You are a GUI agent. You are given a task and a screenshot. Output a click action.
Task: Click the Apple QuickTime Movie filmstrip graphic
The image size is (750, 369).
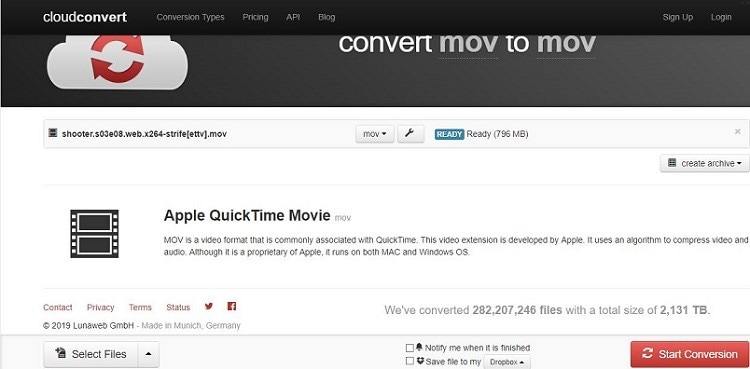[x=94, y=234]
